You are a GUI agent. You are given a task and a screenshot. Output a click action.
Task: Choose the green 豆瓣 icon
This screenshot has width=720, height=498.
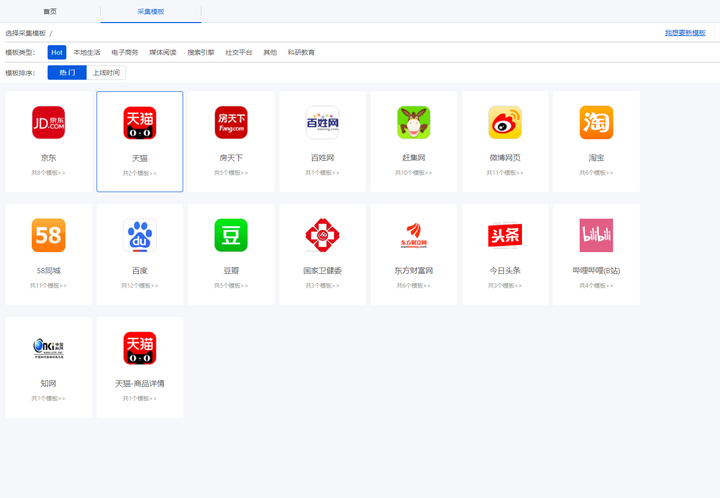point(231,235)
